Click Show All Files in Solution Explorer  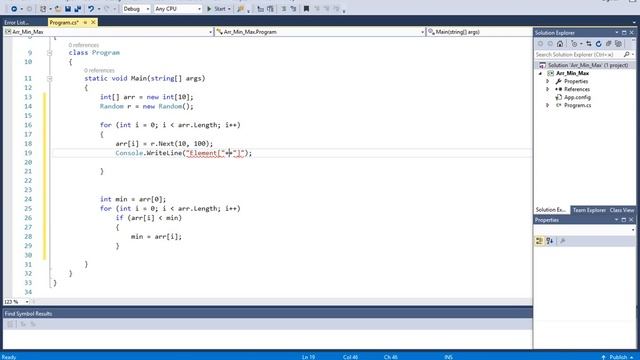[x=618, y=44]
